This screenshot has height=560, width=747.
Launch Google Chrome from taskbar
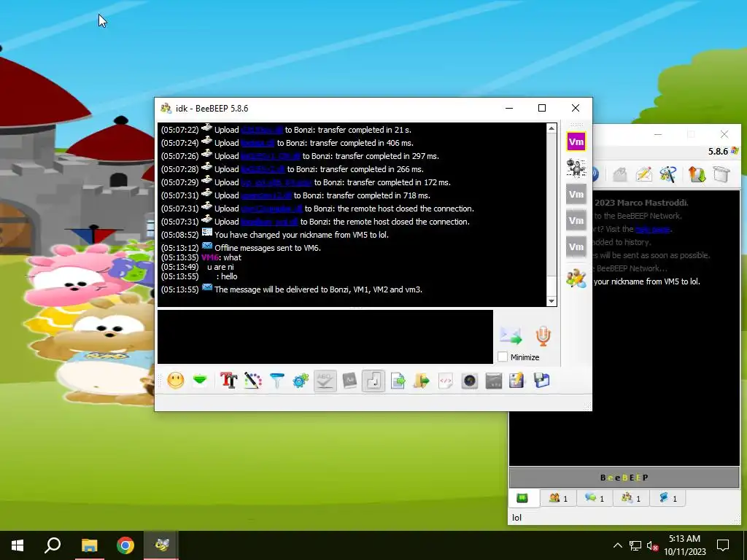pyautogui.click(x=125, y=545)
